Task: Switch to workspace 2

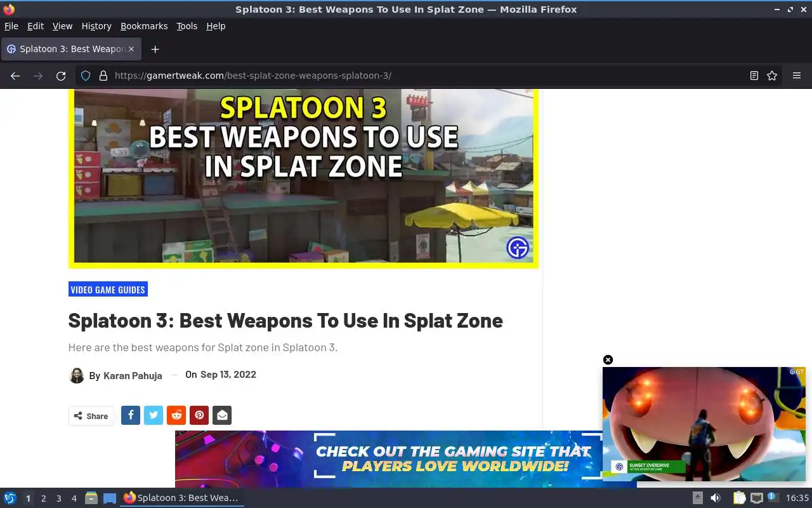Action: (x=43, y=498)
